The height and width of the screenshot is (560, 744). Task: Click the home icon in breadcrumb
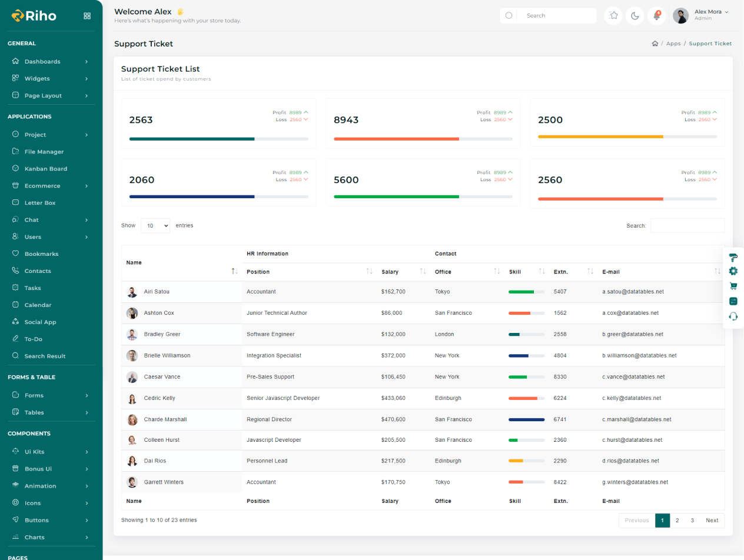(x=655, y=44)
